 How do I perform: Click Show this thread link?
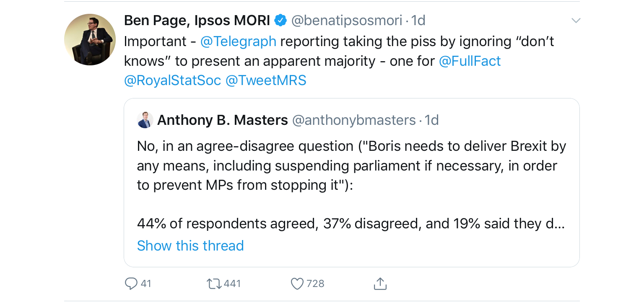point(190,246)
